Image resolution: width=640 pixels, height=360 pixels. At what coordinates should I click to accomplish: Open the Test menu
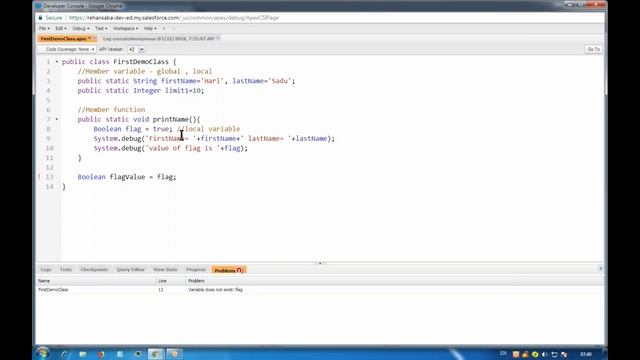pyautogui.click(x=101, y=29)
